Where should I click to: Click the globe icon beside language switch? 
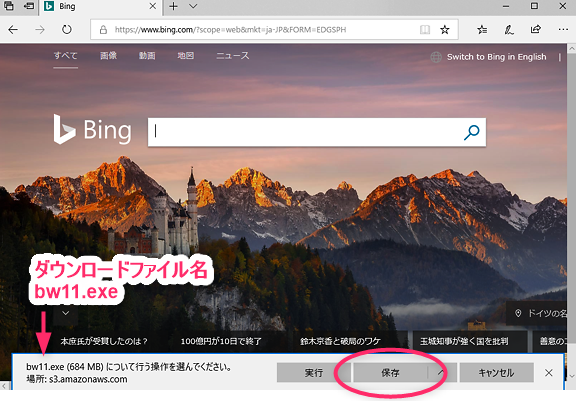[x=436, y=57]
